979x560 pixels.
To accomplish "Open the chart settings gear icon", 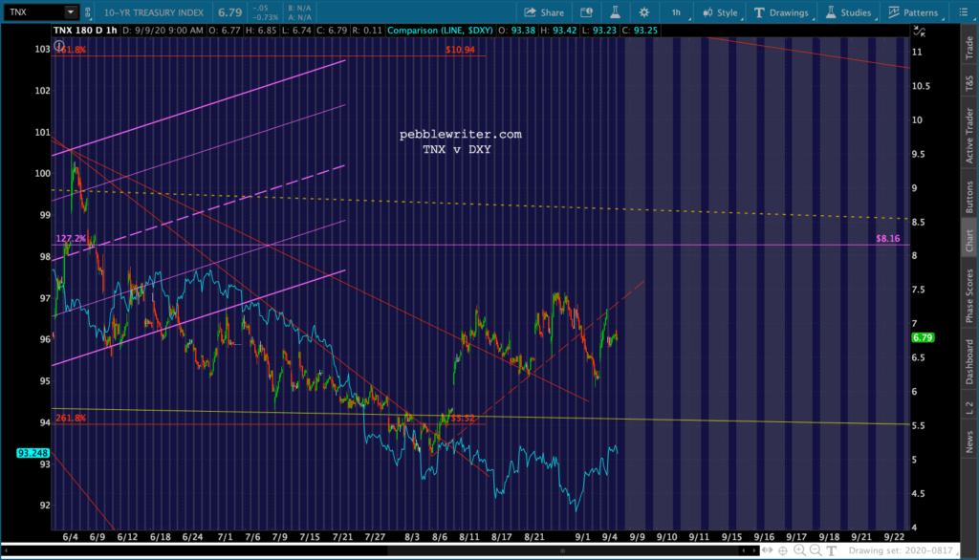I will pyautogui.click(x=643, y=12).
